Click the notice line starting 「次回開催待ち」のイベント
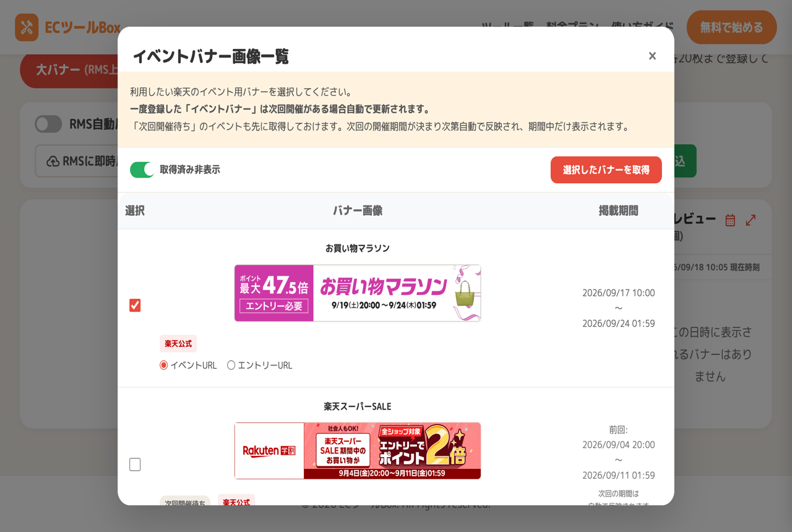Viewport: 792px width, 532px height. (379, 127)
